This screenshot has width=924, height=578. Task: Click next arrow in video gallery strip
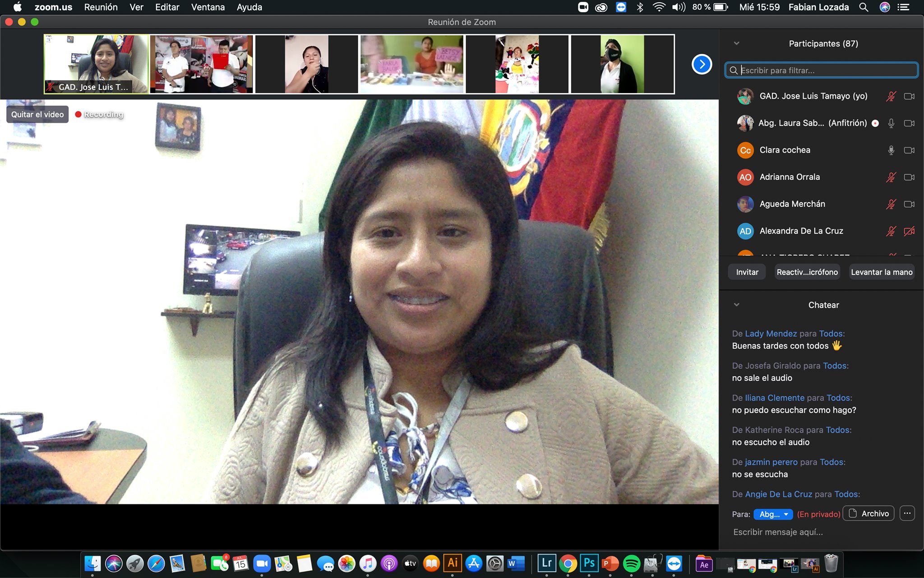(x=702, y=64)
